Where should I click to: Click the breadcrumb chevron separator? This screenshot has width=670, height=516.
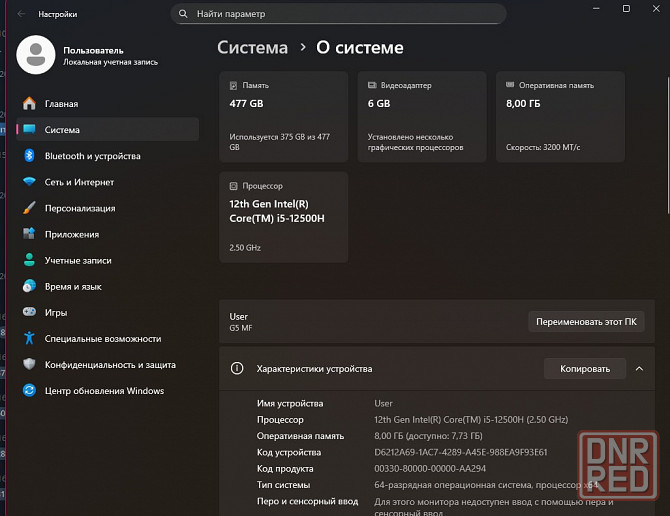click(x=303, y=47)
